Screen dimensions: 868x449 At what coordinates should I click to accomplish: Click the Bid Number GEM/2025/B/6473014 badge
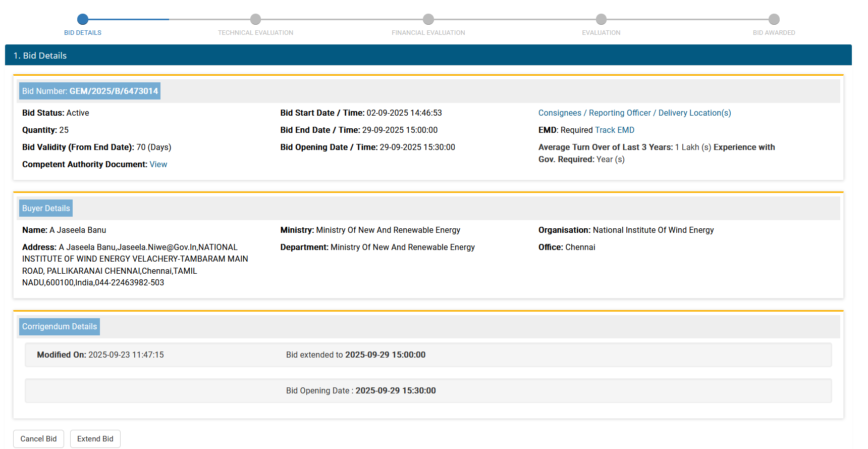[x=90, y=91]
